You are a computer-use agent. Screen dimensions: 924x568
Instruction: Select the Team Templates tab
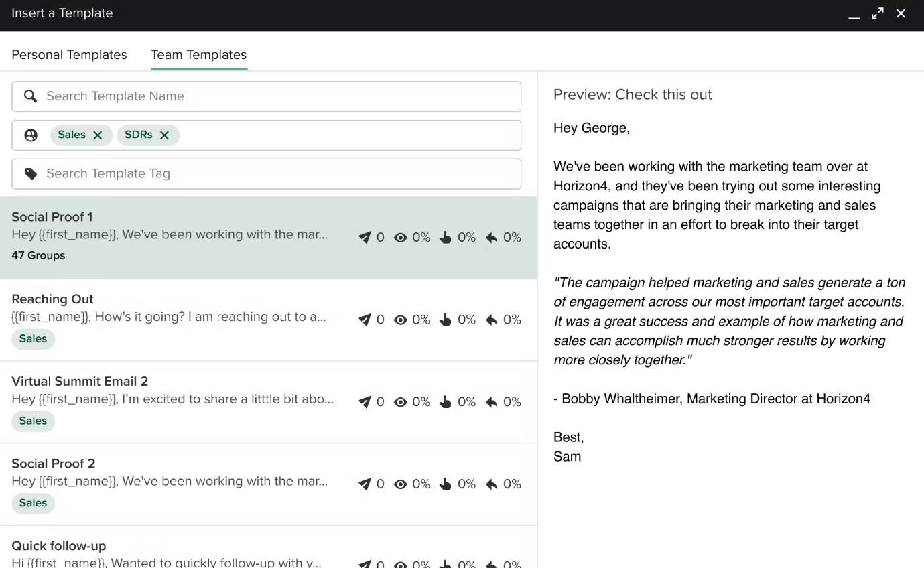[199, 55]
